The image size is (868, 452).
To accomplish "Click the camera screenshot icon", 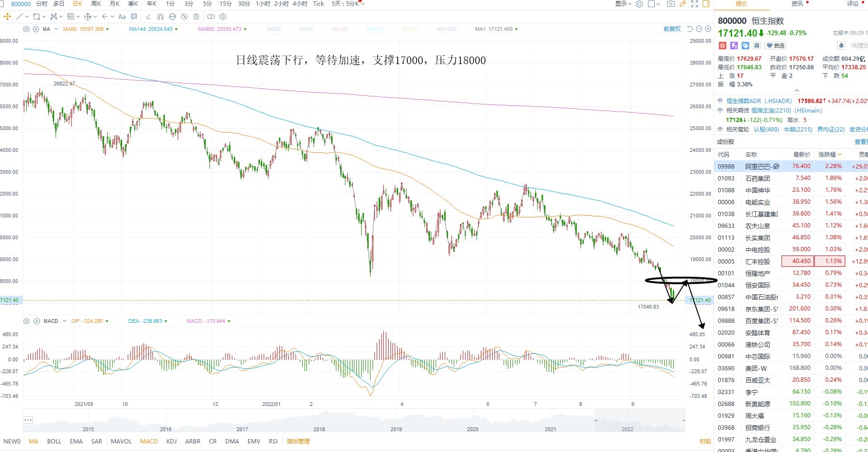I will click(x=670, y=4).
